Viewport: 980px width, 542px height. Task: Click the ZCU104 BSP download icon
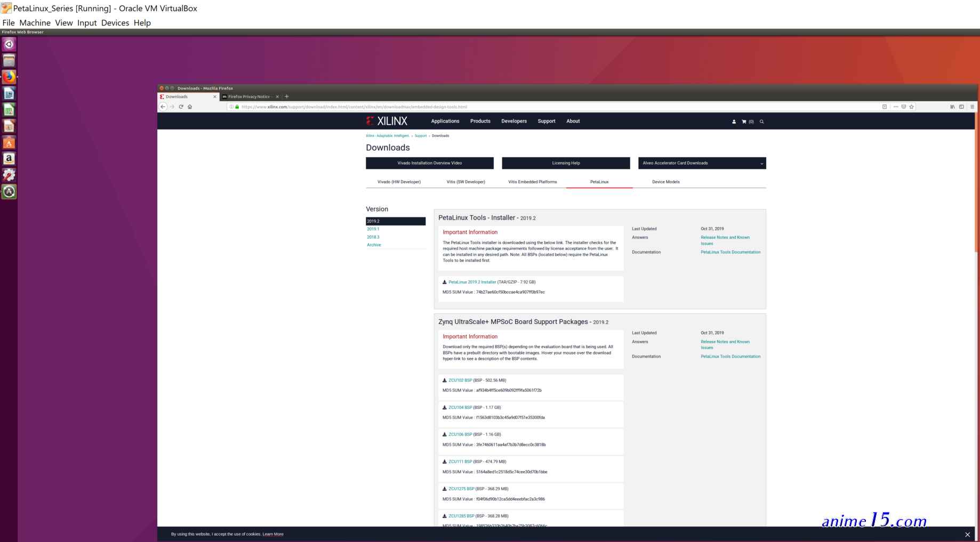(x=445, y=408)
